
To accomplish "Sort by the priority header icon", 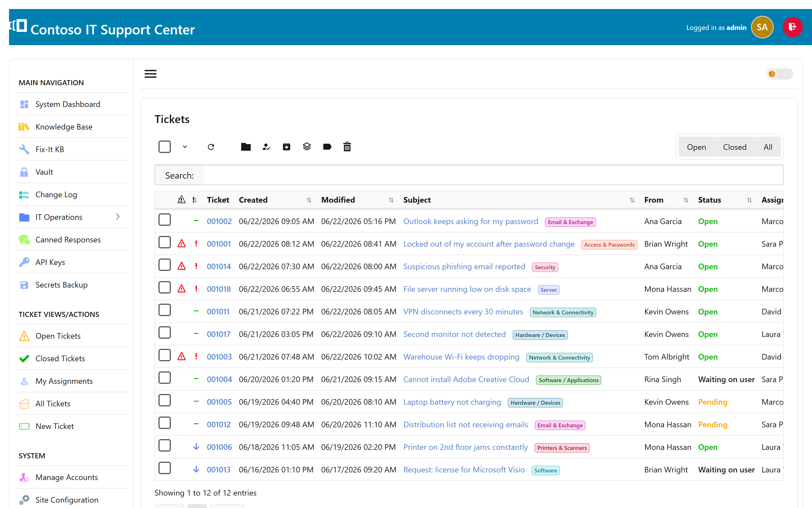I will click(x=195, y=200).
